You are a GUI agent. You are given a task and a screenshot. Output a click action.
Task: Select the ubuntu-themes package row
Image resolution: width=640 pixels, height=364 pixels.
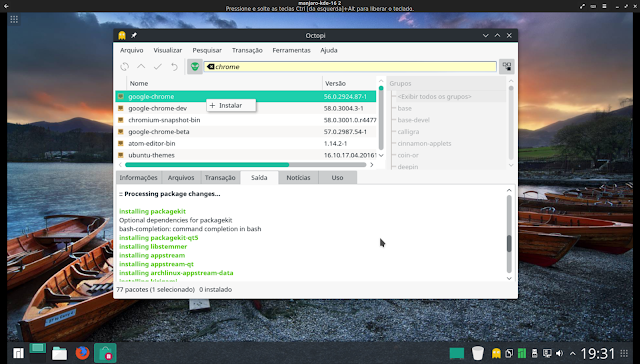pyautogui.click(x=246, y=155)
